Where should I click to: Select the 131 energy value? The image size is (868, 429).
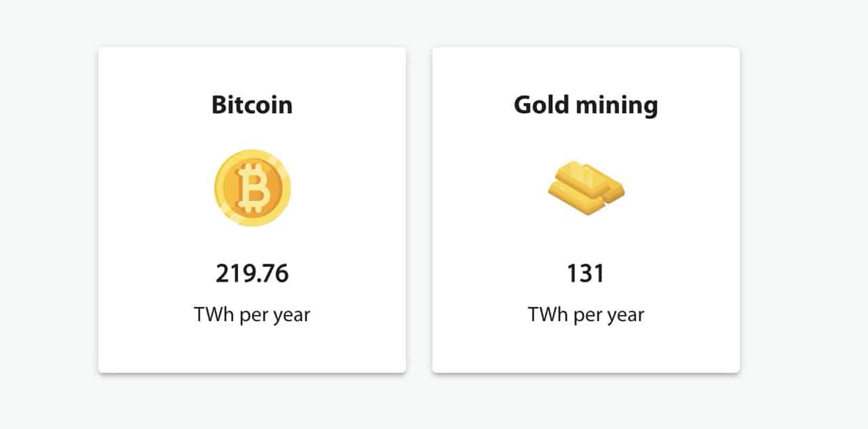(586, 274)
